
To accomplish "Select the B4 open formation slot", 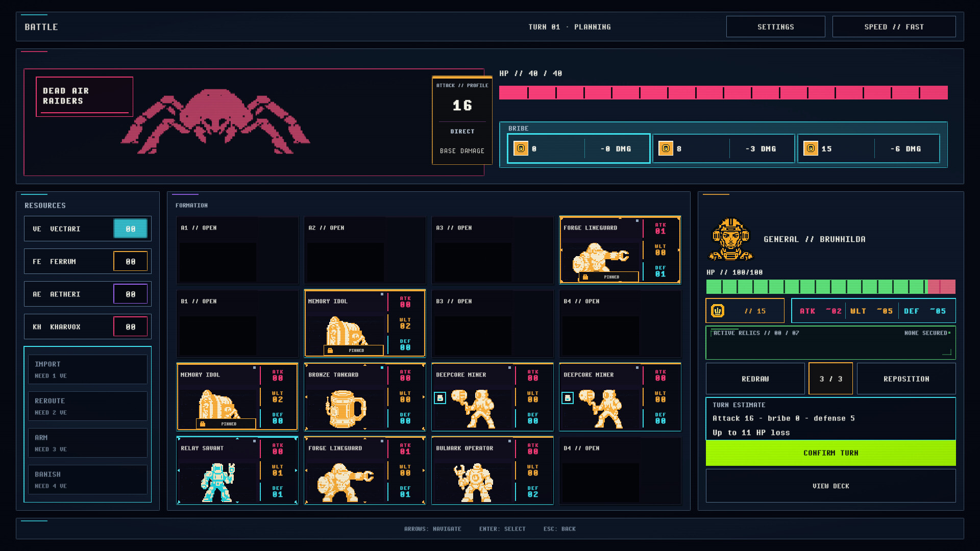I will pyautogui.click(x=620, y=324).
